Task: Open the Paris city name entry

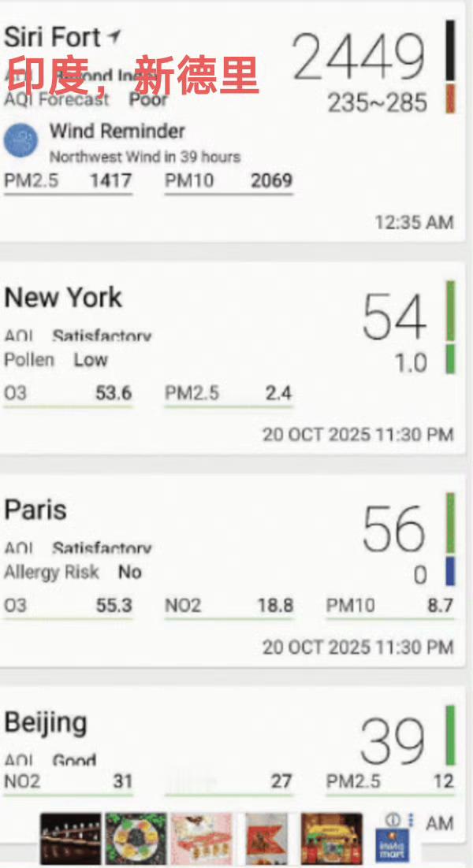Action: pos(35,510)
